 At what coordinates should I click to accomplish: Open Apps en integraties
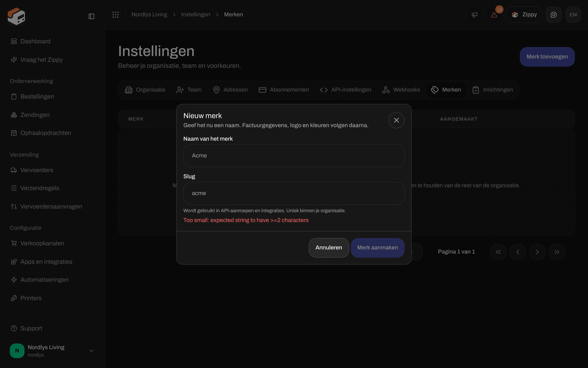52,262
